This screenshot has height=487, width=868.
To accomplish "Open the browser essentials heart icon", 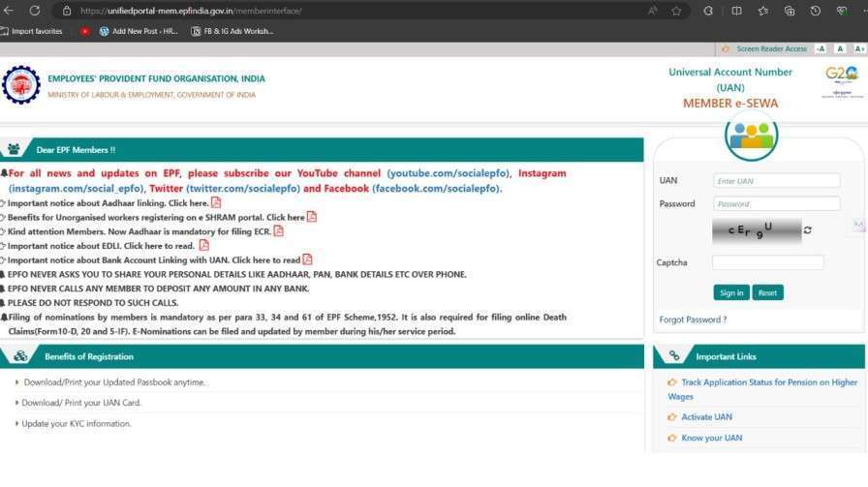I will pyautogui.click(x=842, y=11).
